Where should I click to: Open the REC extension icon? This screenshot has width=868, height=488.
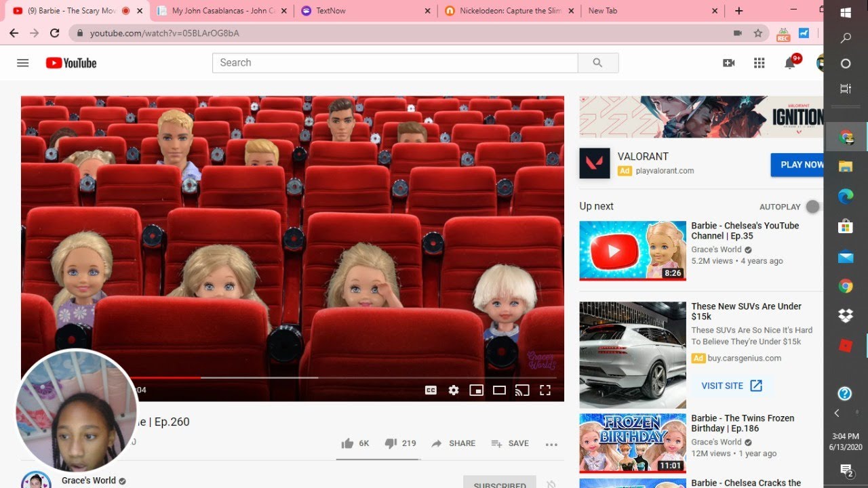783,34
